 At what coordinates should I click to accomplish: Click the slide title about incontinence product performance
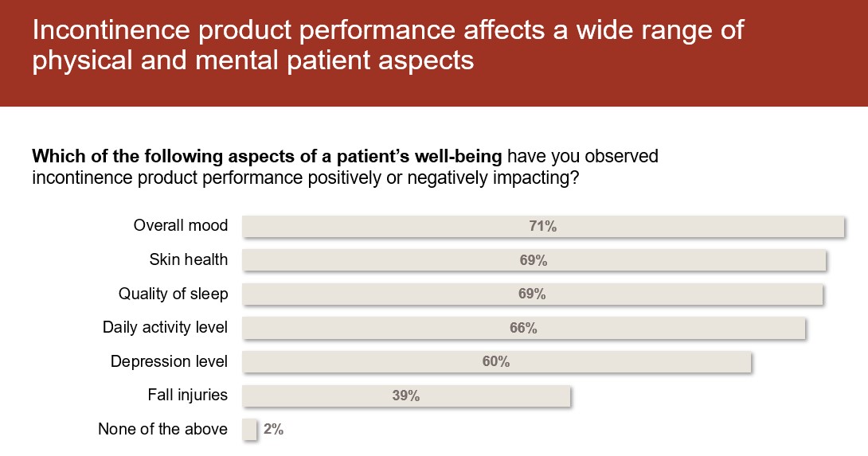pos(388,45)
